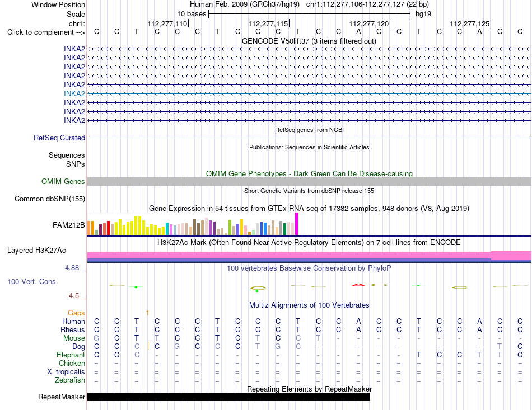532x410 pixels.
Task: Click the X_tropicalis alignment row label
Action: click(x=66, y=372)
